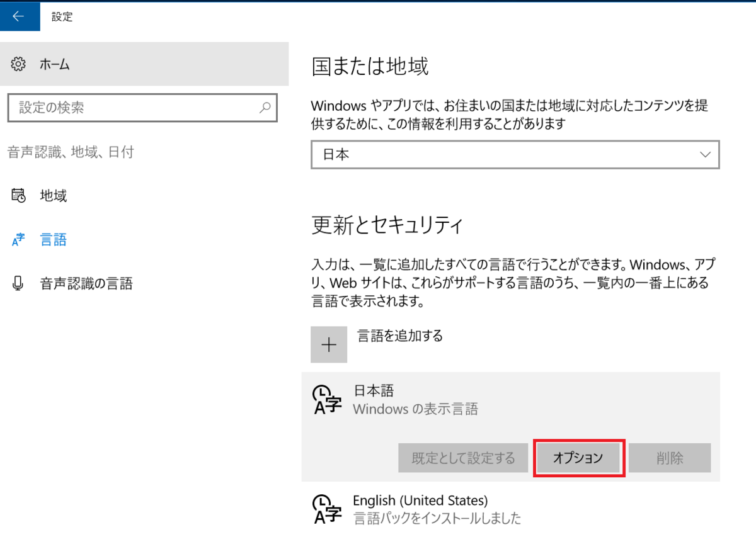The width and height of the screenshot is (756, 537).
Task: Click 言語パックをインストールしました status text
Action: click(x=437, y=518)
